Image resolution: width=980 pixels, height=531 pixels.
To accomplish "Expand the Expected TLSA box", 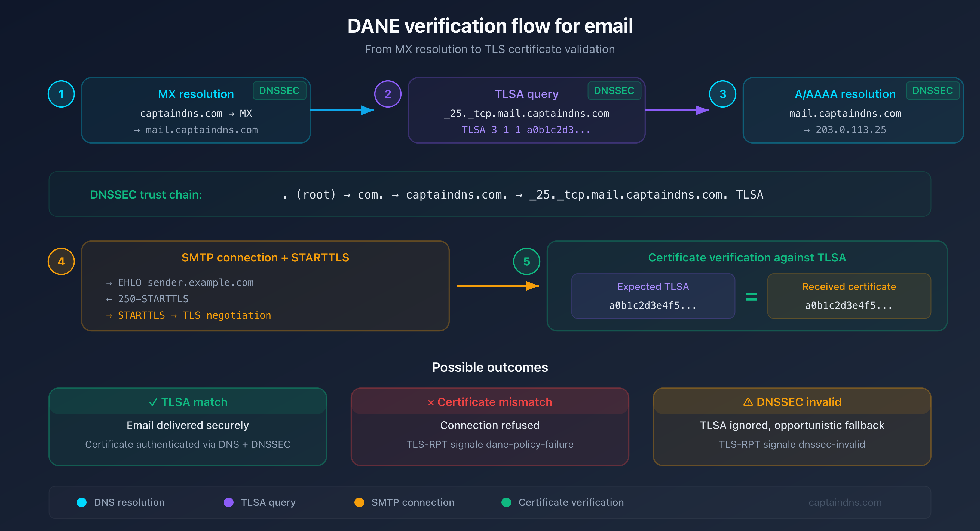I will [653, 296].
